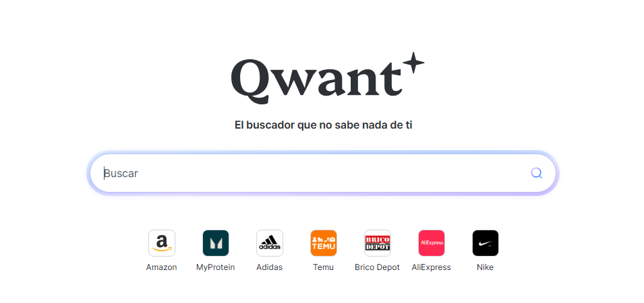Click the tagline 'El buscador que no sabe nada de ti'

(x=323, y=125)
